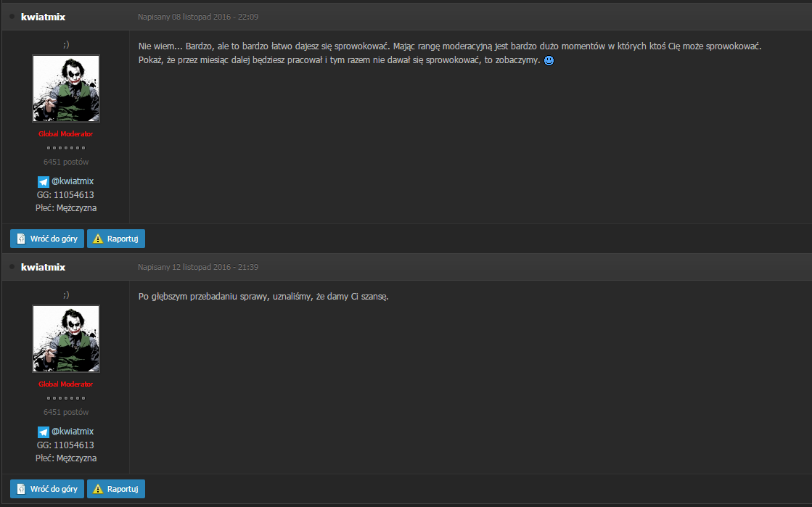Click the rank pips row in the second post

(x=66, y=398)
